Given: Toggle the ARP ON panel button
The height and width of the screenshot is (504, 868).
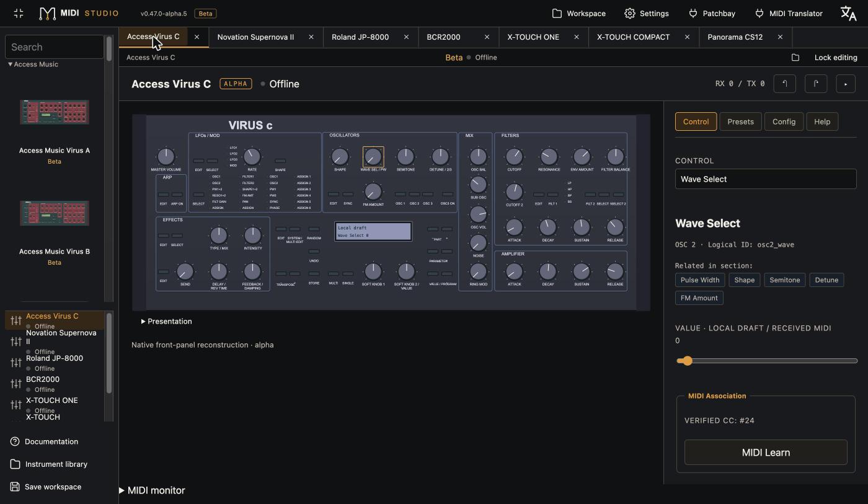Looking at the screenshot, I should pos(177,195).
